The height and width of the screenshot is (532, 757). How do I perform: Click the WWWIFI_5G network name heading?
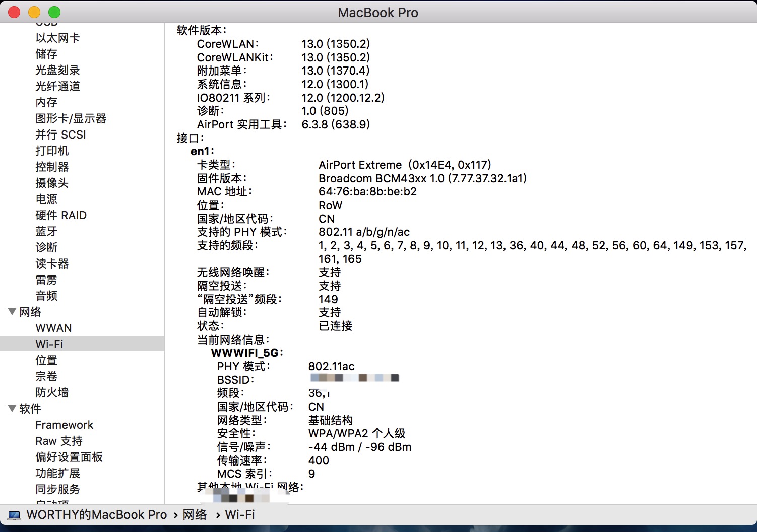[247, 353]
